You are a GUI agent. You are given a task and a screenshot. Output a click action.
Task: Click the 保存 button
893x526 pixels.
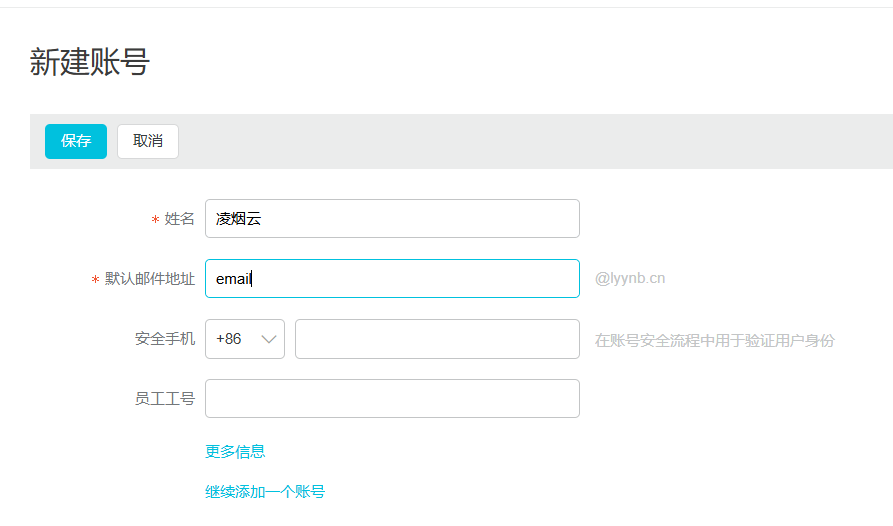coord(76,141)
